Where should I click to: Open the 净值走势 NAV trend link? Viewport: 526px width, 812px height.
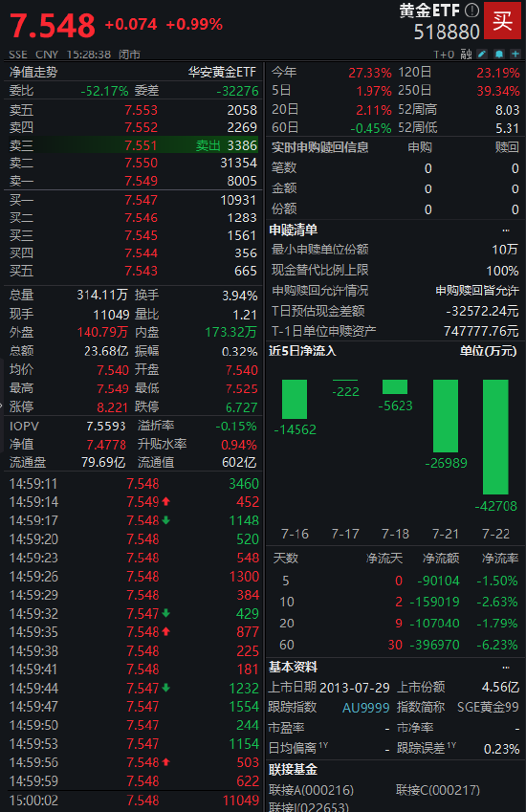coord(33,72)
